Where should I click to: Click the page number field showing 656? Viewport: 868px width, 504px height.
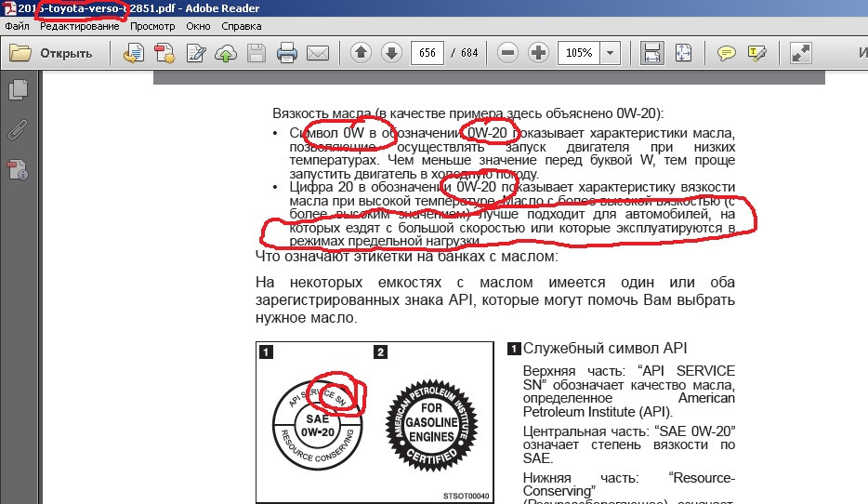point(427,53)
